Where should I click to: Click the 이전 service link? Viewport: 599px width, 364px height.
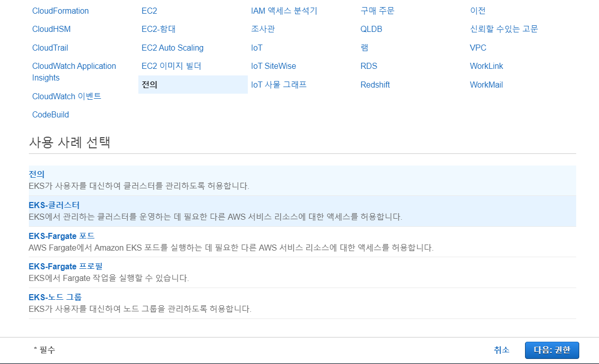point(477,11)
